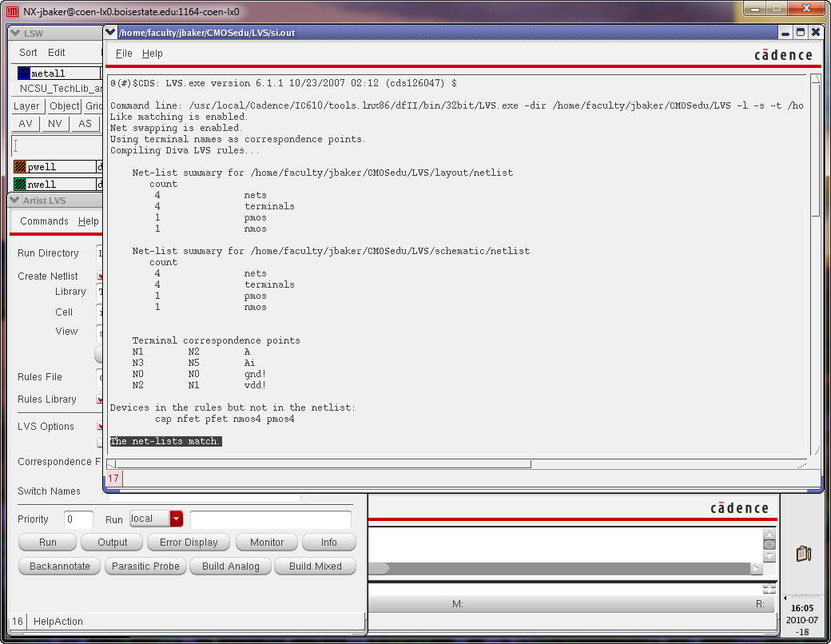Click the metal1 current layer entry
The height and width of the screenshot is (644, 831).
click(58, 74)
